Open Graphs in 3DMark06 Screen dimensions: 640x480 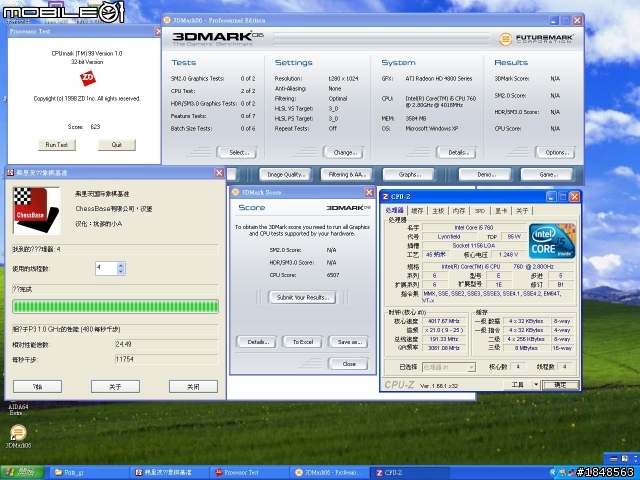[x=408, y=174]
